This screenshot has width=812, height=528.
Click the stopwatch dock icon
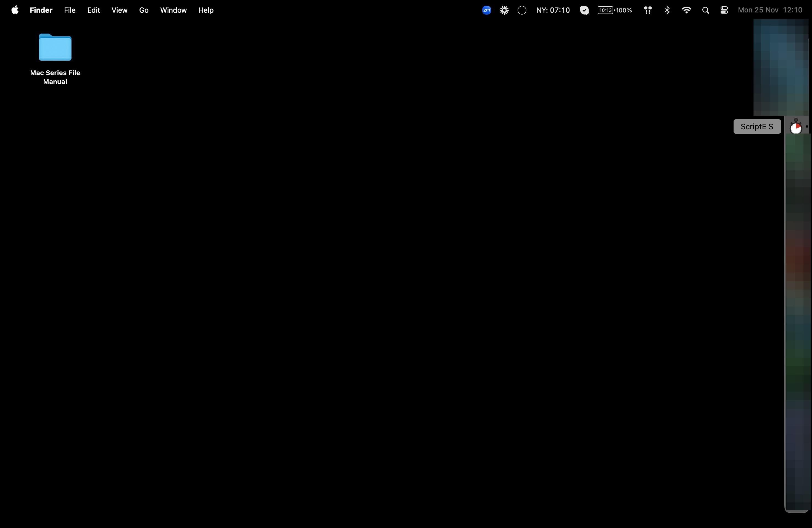pos(796,127)
